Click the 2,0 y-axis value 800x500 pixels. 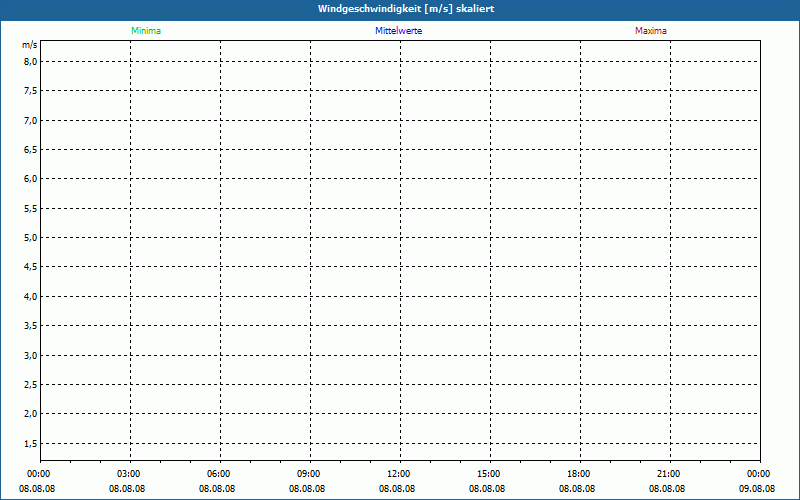[x=31, y=414]
